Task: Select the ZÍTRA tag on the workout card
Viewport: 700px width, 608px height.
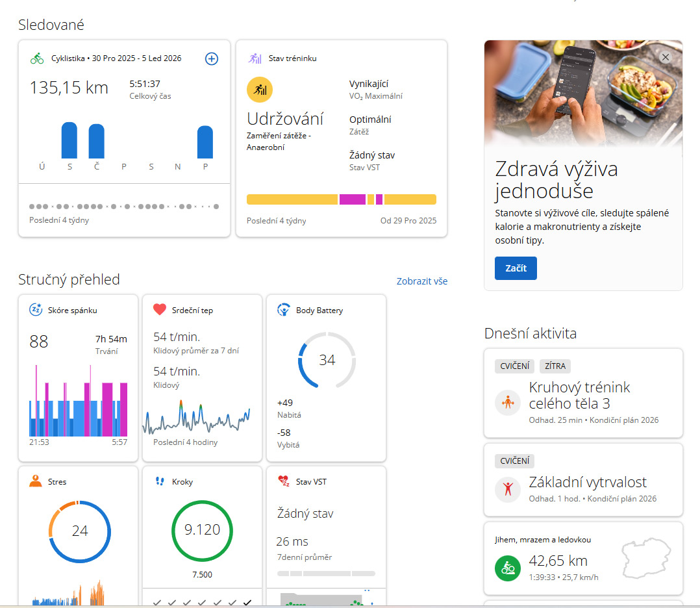Action: [x=555, y=366]
